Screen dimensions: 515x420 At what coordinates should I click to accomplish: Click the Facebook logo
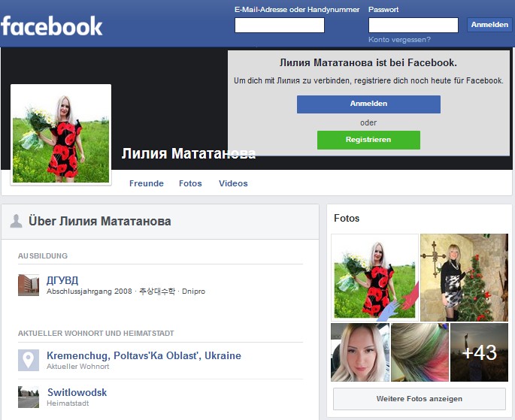click(52, 26)
